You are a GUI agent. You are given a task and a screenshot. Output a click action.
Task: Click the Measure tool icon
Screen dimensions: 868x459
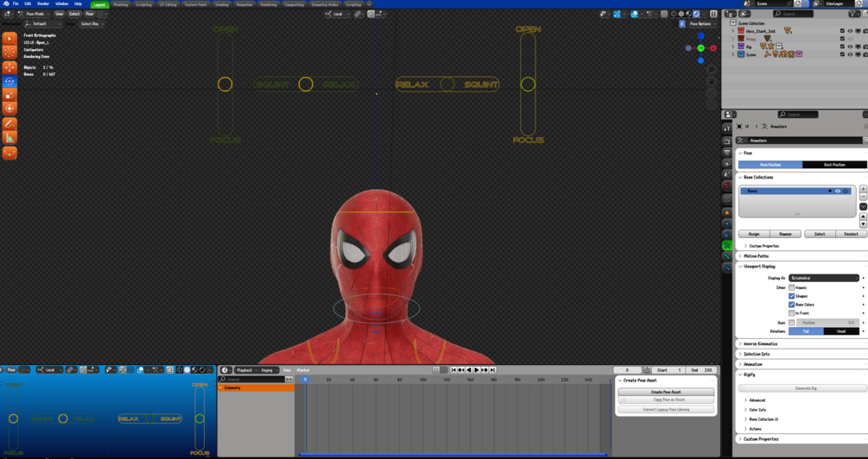click(x=10, y=138)
